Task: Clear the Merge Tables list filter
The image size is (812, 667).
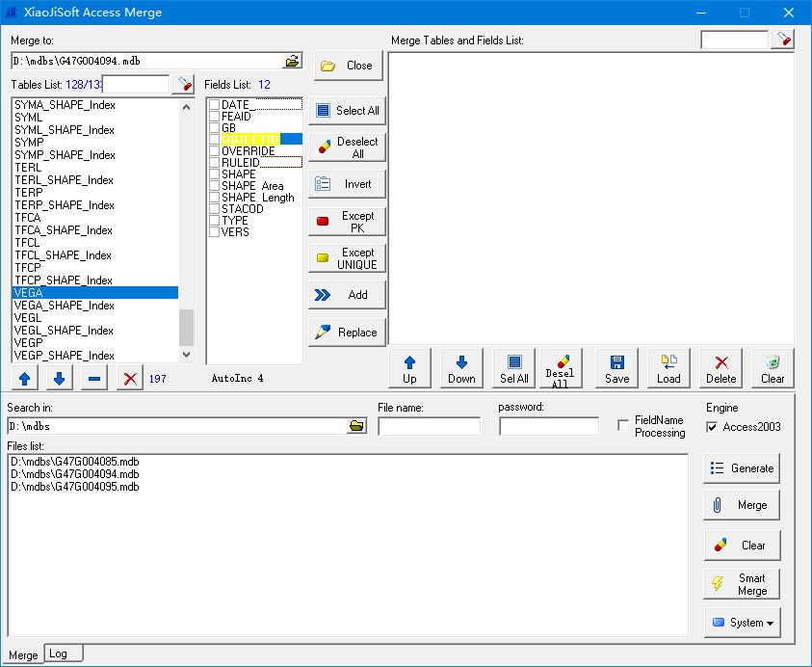Action: [x=782, y=40]
